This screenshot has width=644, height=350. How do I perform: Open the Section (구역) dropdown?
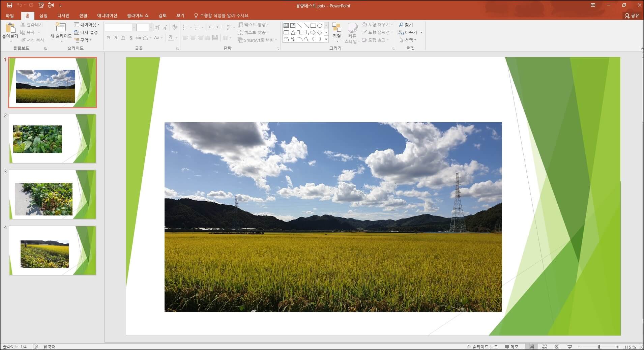[83, 40]
